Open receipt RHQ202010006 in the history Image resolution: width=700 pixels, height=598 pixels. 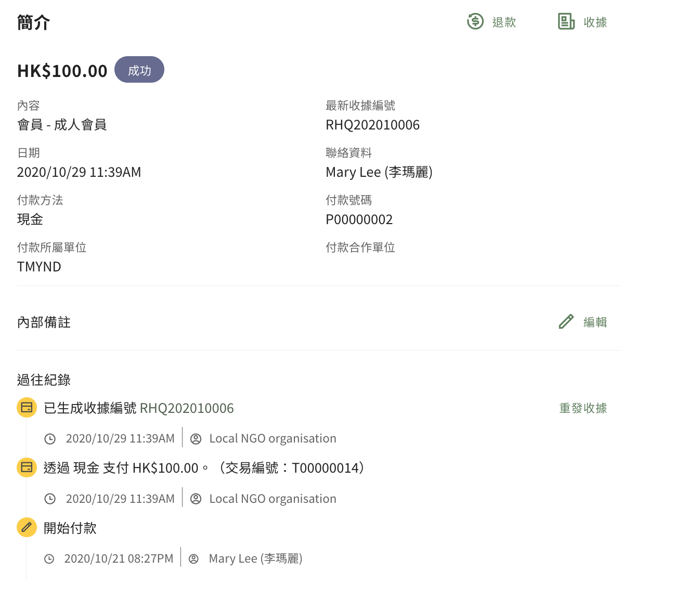pos(187,408)
